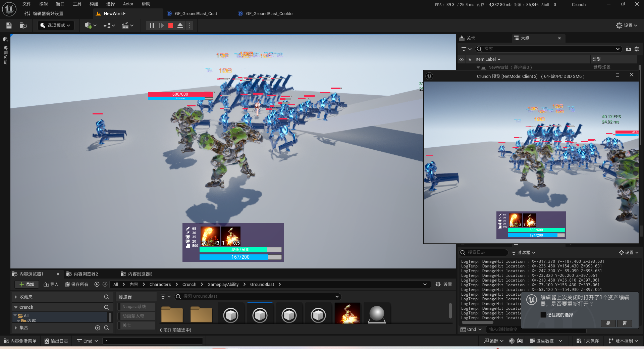Toggle the 动画蒙太奇 filter
This screenshot has height=349, width=644.
pyautogui.click(x=136, y=316)
